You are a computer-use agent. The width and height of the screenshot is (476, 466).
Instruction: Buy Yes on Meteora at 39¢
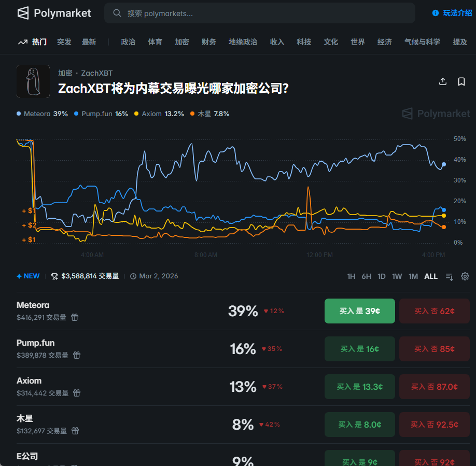pyautogui.click(x=359, y=311)
